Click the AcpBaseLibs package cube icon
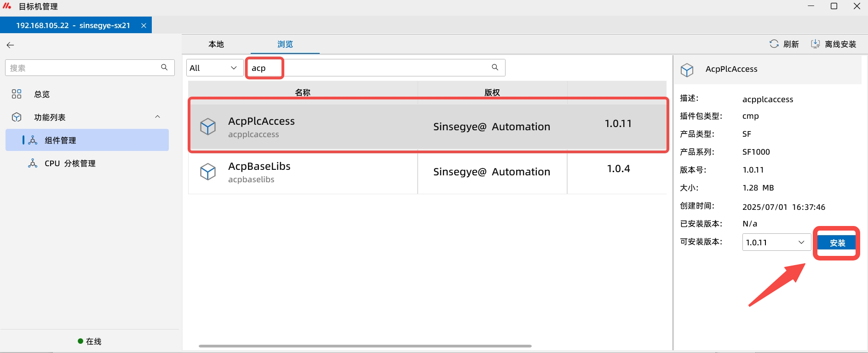The image size is (868, 353). pos(208,172)
